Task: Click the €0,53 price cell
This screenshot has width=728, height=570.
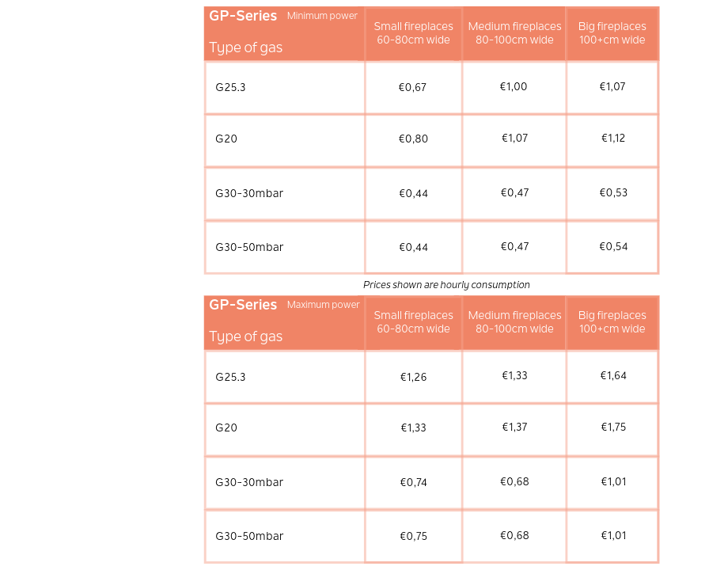Action: [612, 192]
